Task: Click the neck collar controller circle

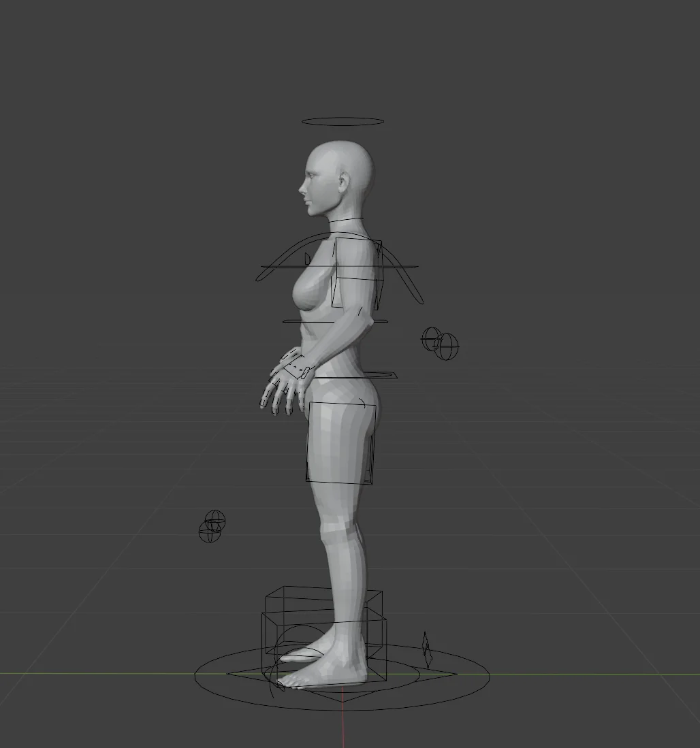Action: pos(344,218)
